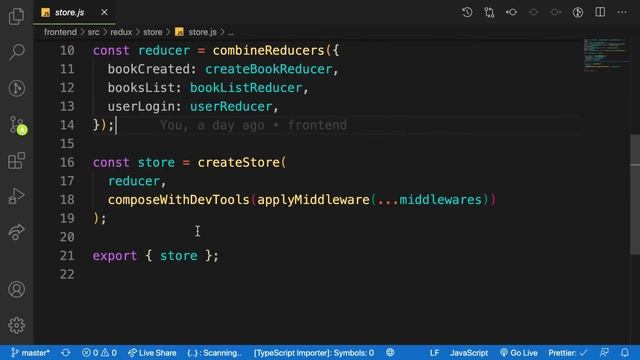Click line number 21 in gutter
The width and height of the screenshot is (640, 360).
click(67, 256)
